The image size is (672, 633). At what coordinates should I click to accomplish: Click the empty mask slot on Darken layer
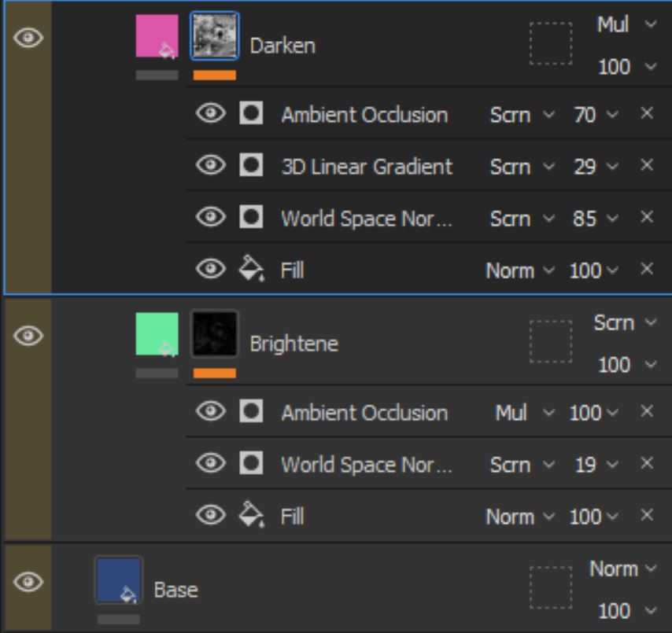point(550,43)
